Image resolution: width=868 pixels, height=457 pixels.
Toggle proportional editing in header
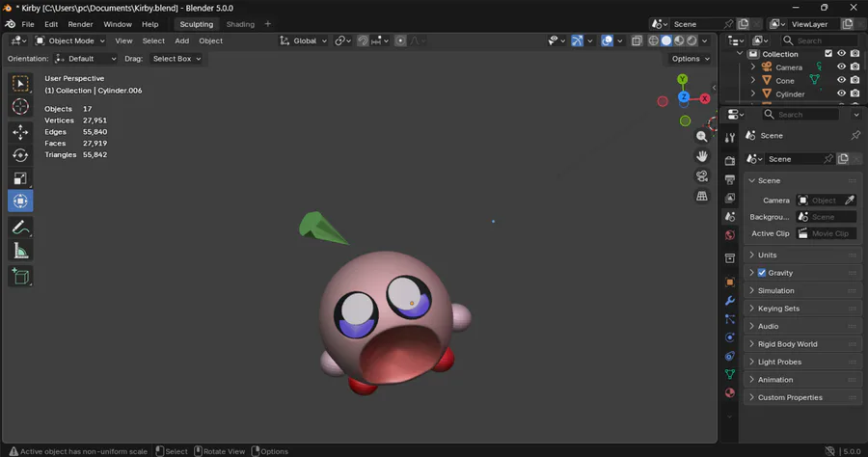click(x=400, y=40)
